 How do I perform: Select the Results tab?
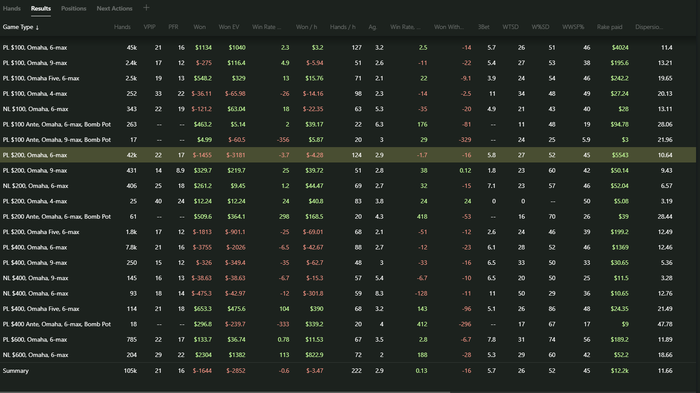41,8
